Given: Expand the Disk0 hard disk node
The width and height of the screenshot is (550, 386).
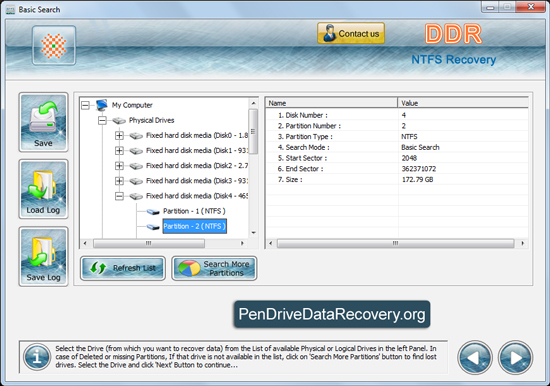Looking at the screenshot, I should 119,135.
